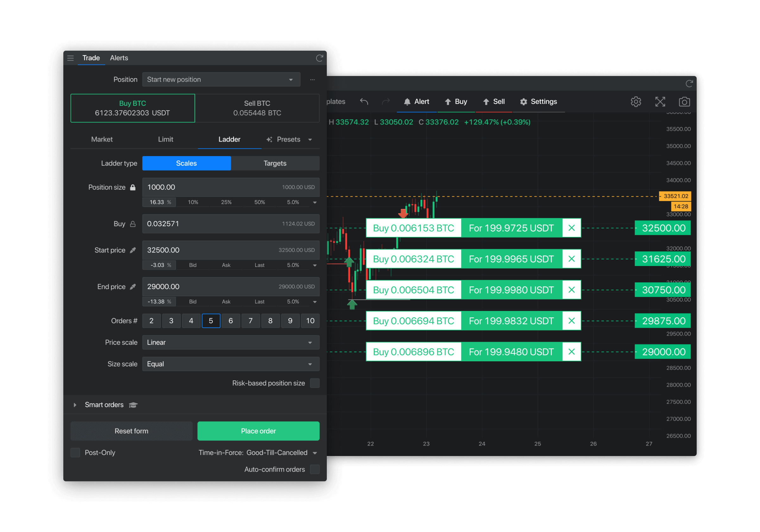Click the Place order button

tap(258, 431)
